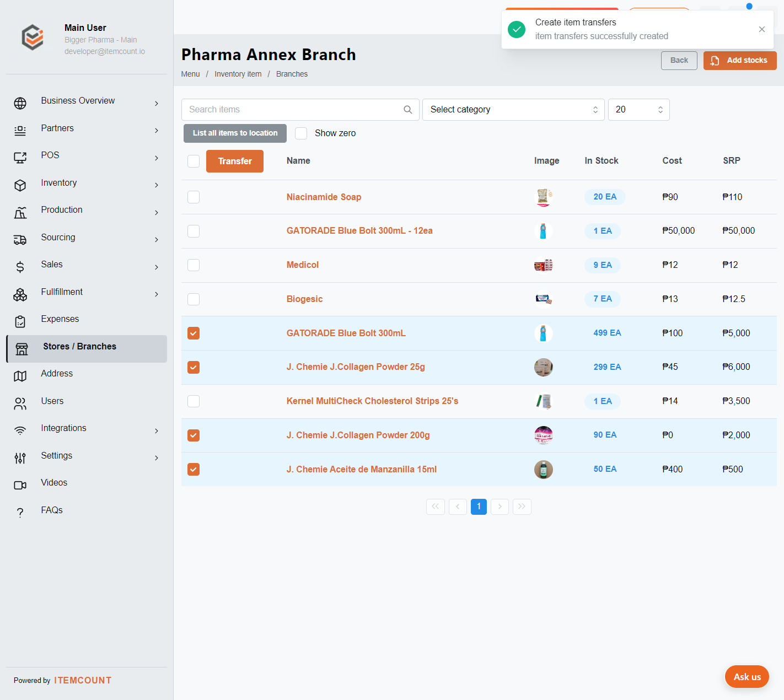The image size is (784, 700).
Task: Click the Address map icon
Action: tap(20, 376)
